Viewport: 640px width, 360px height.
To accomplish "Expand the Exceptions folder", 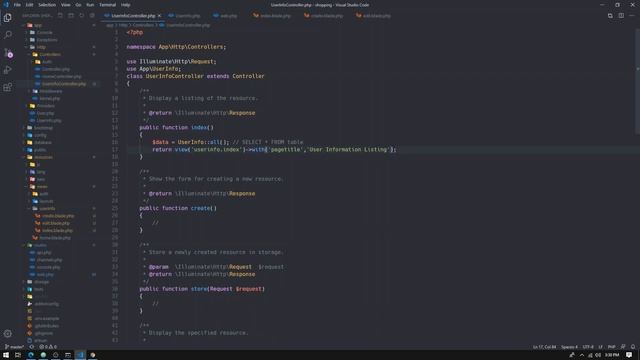I will pos(47,40).
